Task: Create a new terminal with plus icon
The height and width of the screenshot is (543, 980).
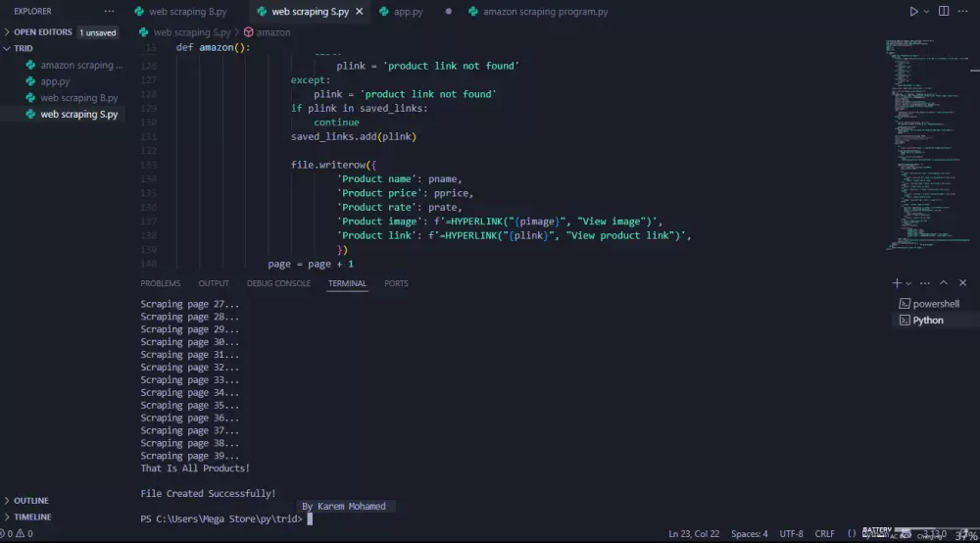Action: (897, 283)
